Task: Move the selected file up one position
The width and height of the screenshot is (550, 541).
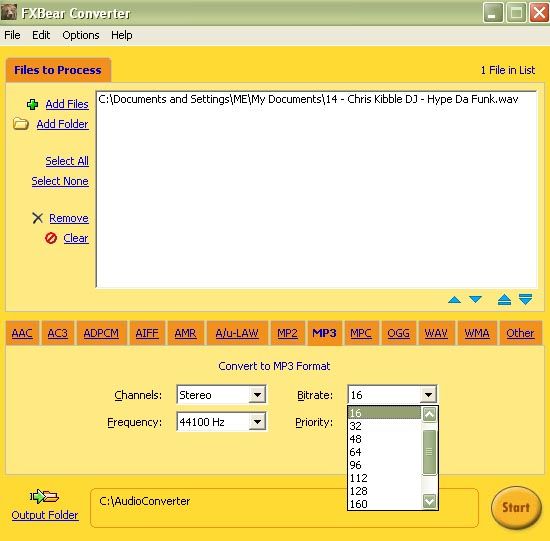Action: (454, 300)
